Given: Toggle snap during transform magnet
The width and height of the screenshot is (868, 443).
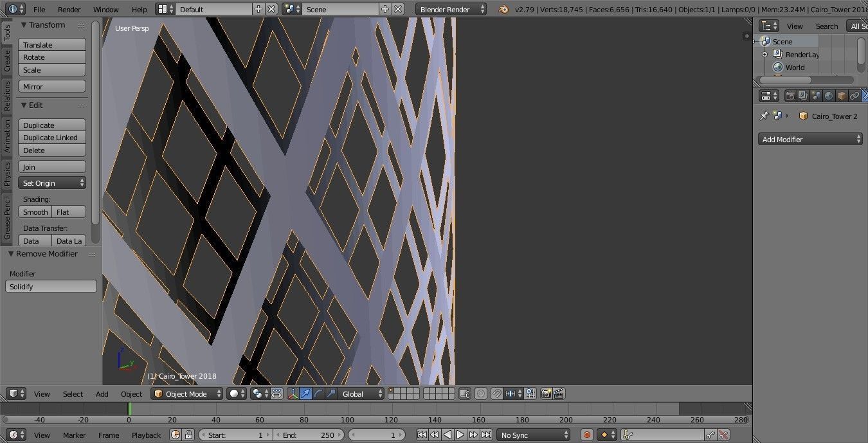Looking at the screenshot, I should (496, 393).
